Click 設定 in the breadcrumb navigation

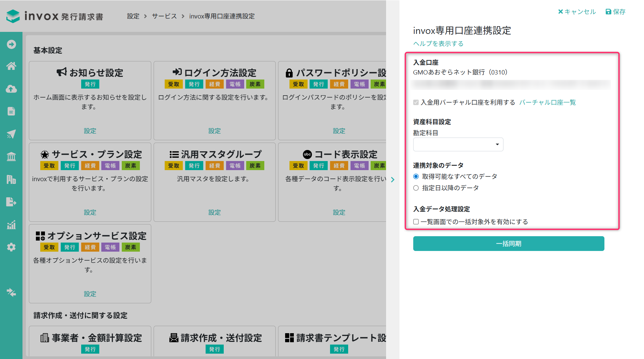pos(133,16)
